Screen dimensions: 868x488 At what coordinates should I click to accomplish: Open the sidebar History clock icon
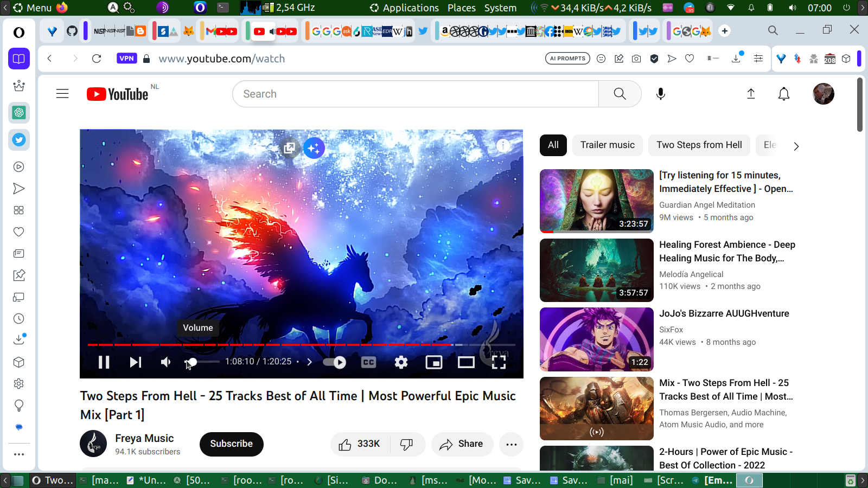pos(19,319)
